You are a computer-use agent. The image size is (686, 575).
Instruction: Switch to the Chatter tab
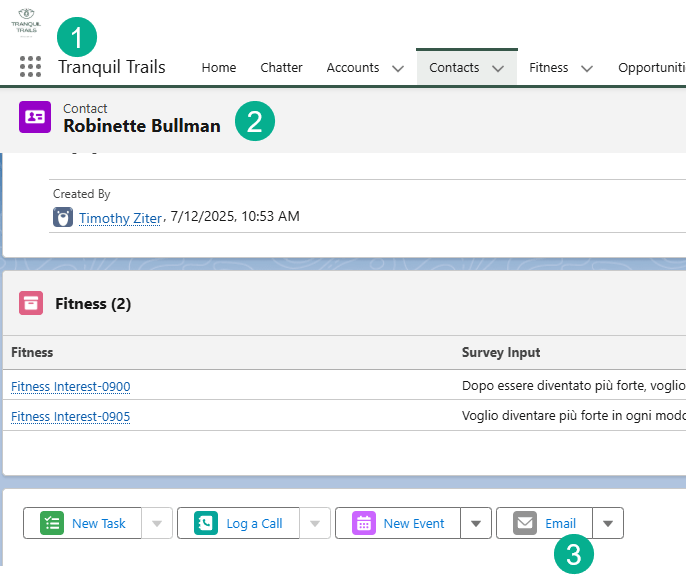pyautogui.click(x=281, y=68)
